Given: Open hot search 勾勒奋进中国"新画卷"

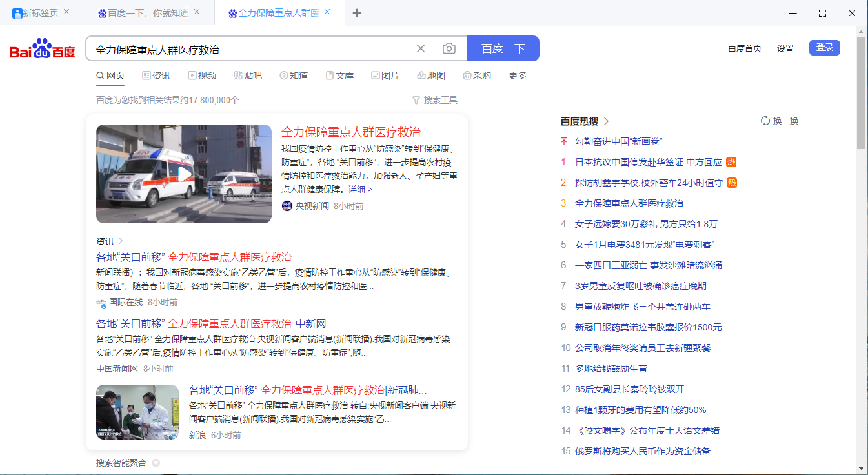Looking at the screenshot, I should [x=619, y=141].
